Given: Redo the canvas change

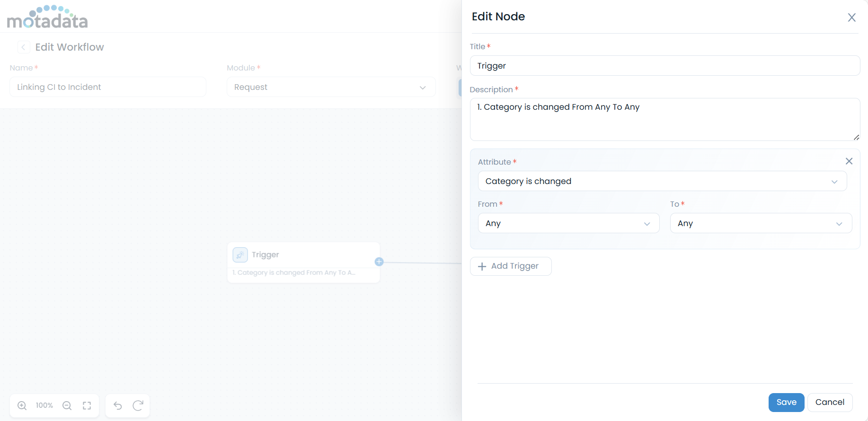Looking at the screenshot, I should pyautogui.click(x=138, y=405).
